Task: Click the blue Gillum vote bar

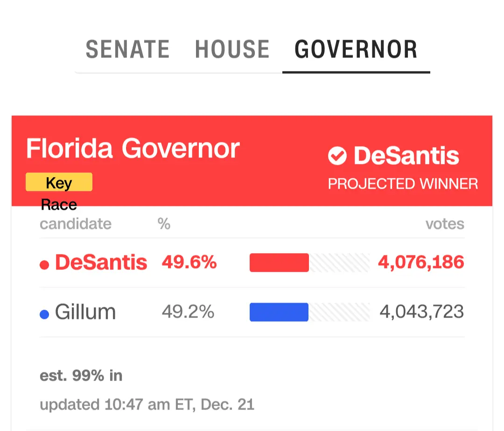Action: (279, 312)
